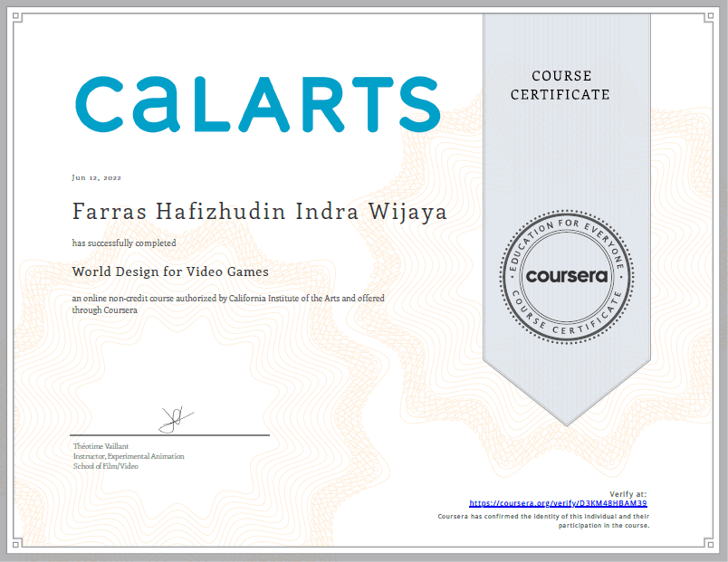This screenshot has height=562, width=728.
Task: Click the date Jun 12, 2022
Action: [97, 177]
